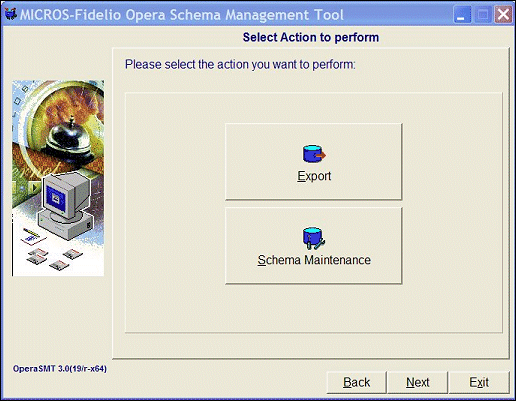Click the MICROS-Fidelio window title text
Screen dimensions: 516x401
point(182,15)
